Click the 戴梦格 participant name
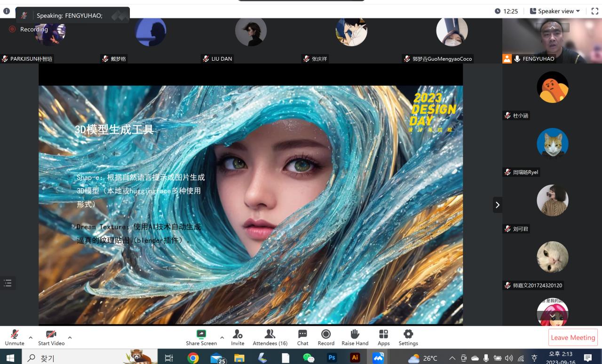 point(119,59)
